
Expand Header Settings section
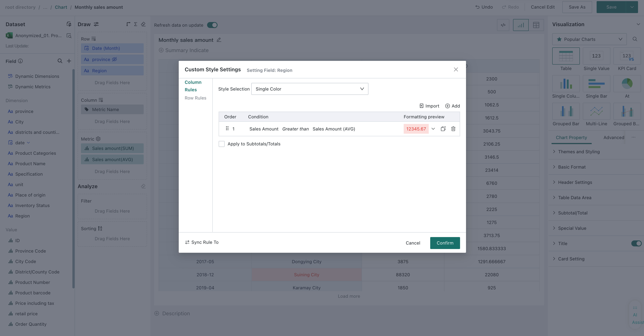point(596,182)
